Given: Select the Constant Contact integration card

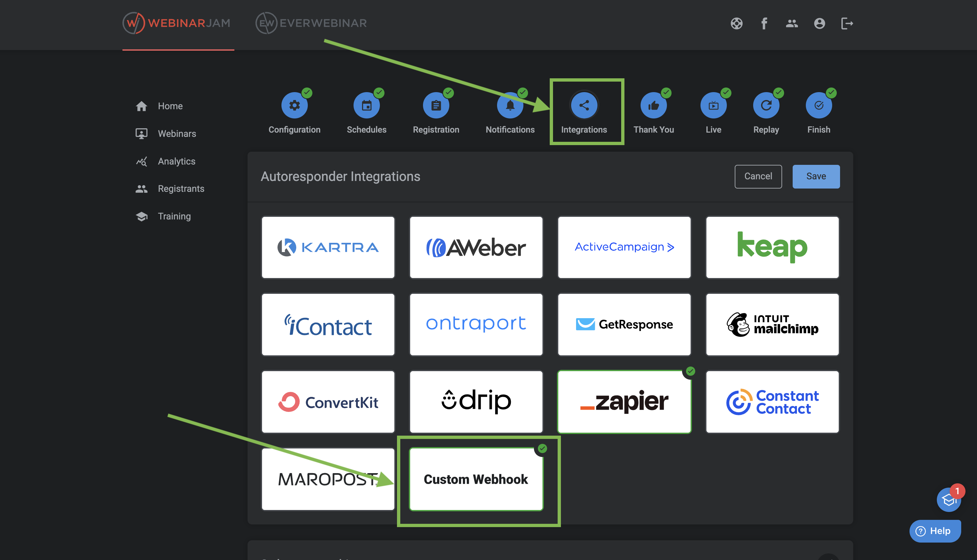Looking at the screenshot, I should tap(772, 402).
